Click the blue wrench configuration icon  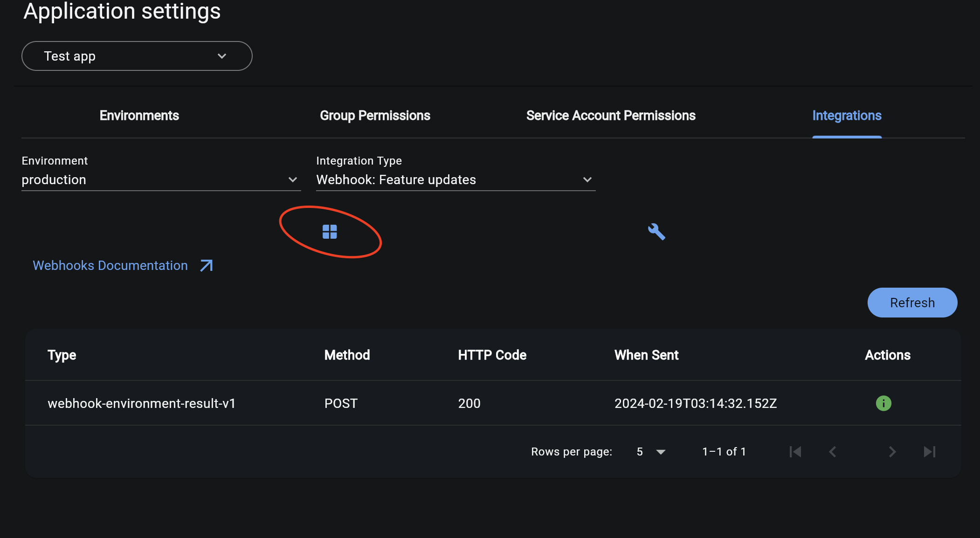(656, 232)
